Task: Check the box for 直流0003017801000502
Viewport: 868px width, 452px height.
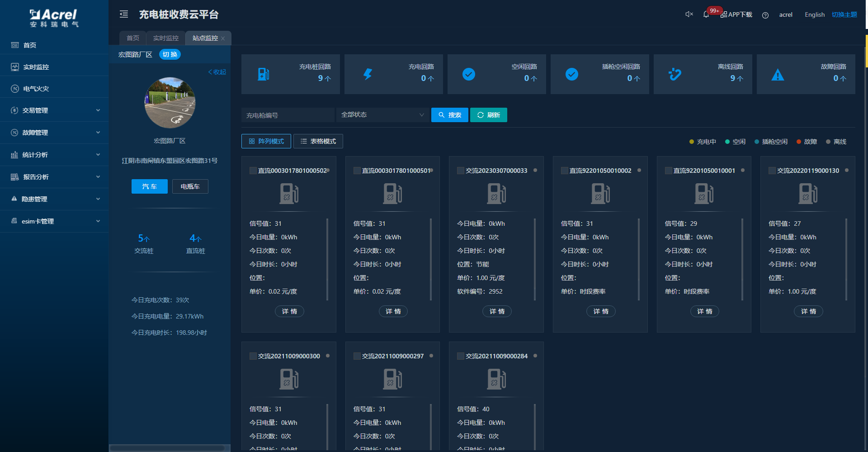Action: tap(253, 171)
